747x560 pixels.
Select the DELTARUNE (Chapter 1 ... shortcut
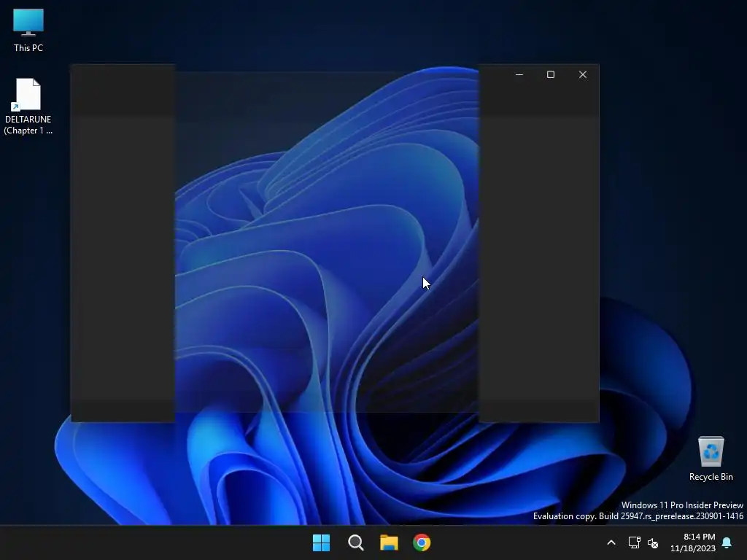click(x=28, y=106)
